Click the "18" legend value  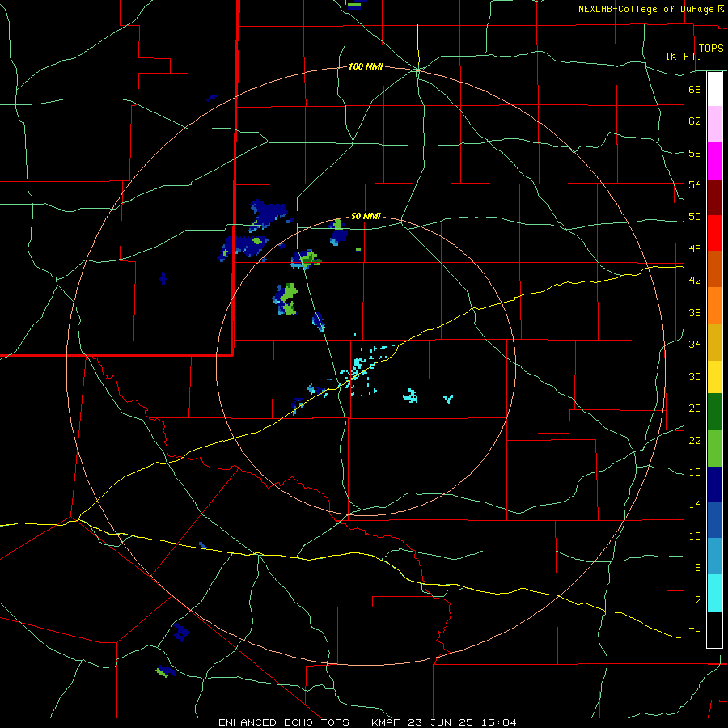click(x=695, y=472)
